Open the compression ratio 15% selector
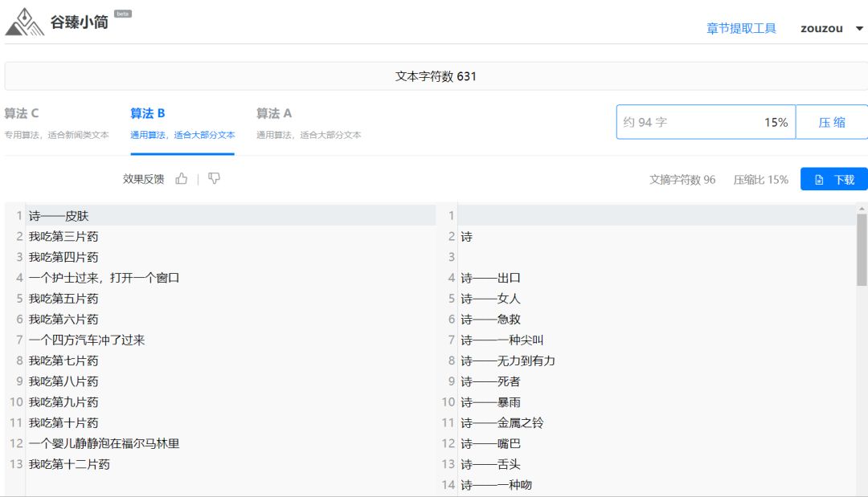 (776, 122)
